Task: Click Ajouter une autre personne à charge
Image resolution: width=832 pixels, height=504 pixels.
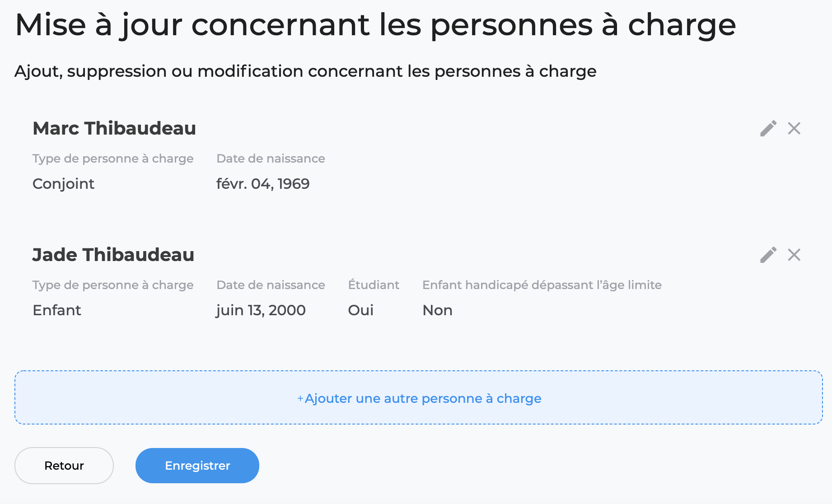Action: (x=419, y=397)
